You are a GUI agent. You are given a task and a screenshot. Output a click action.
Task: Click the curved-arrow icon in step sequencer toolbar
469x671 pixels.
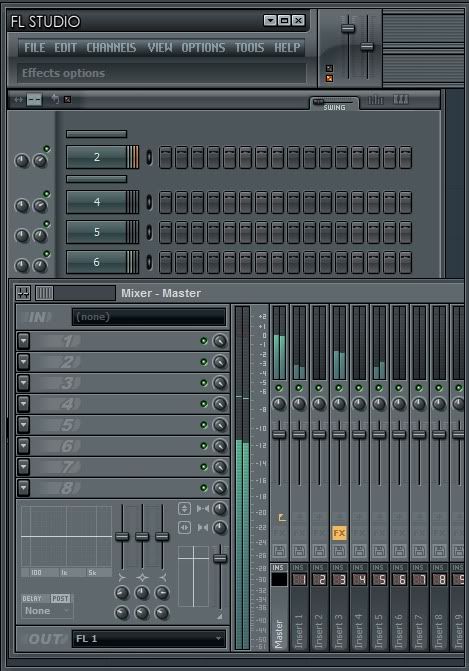point(55,99)
